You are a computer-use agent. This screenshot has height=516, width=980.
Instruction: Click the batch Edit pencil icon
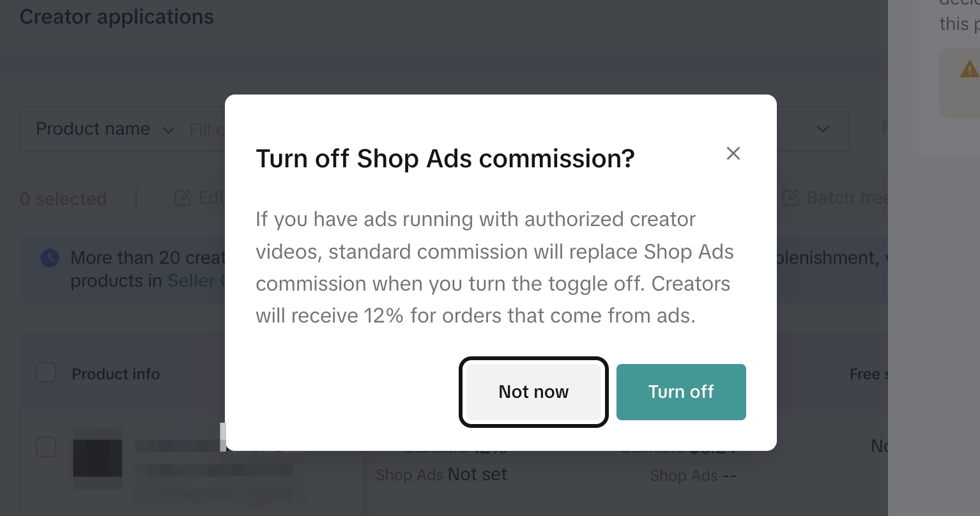point(183,198)
